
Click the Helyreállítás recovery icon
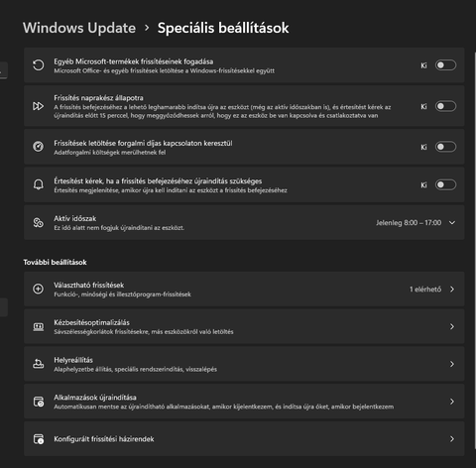38,364
